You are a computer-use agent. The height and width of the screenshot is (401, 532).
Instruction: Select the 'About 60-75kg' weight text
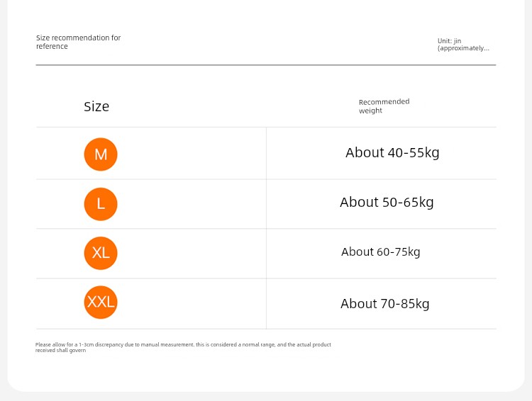[381, 252]
